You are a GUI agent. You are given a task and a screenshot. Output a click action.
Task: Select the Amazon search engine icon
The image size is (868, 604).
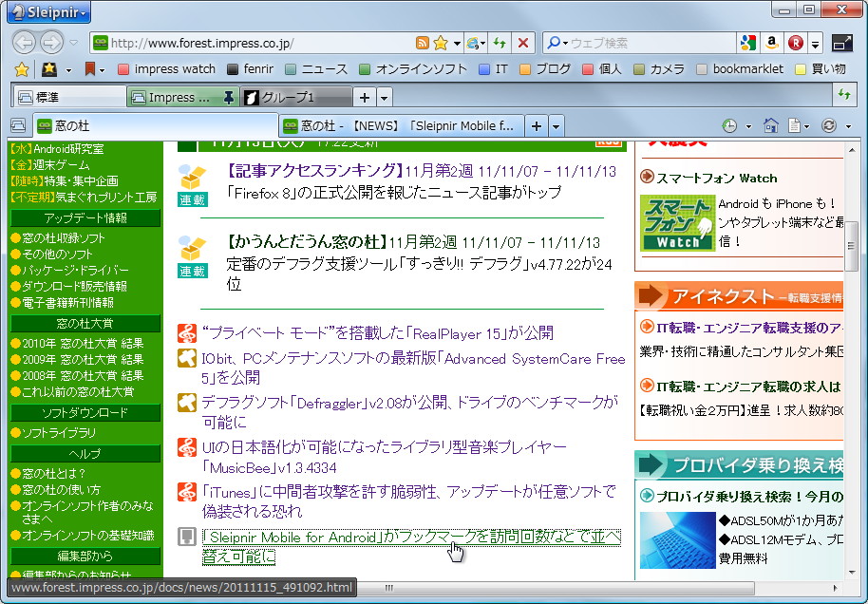click(771, 43)
